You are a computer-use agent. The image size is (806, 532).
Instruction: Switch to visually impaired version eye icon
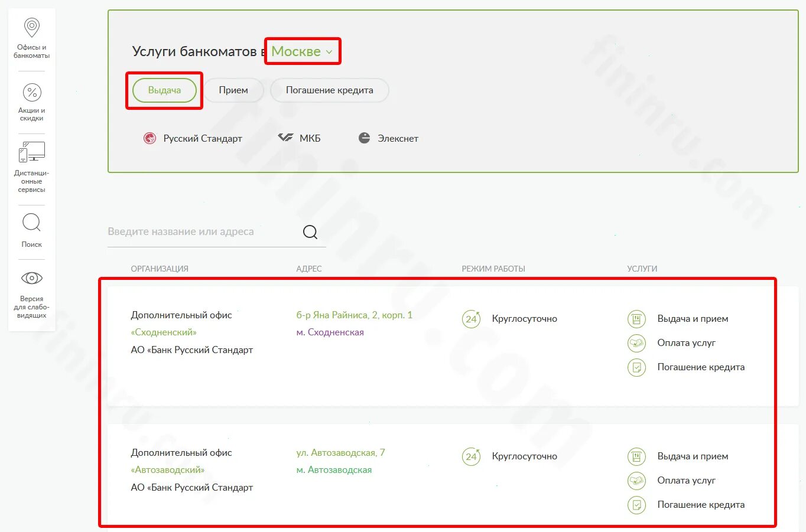(x=31, y=278)
